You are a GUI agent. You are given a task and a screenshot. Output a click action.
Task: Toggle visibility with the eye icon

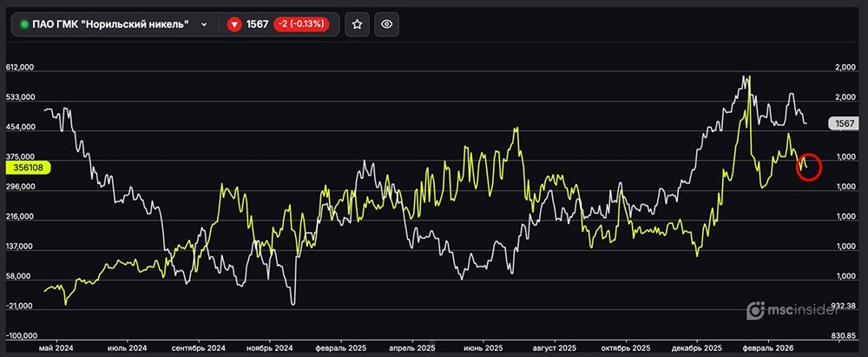(x=387, y=24)
